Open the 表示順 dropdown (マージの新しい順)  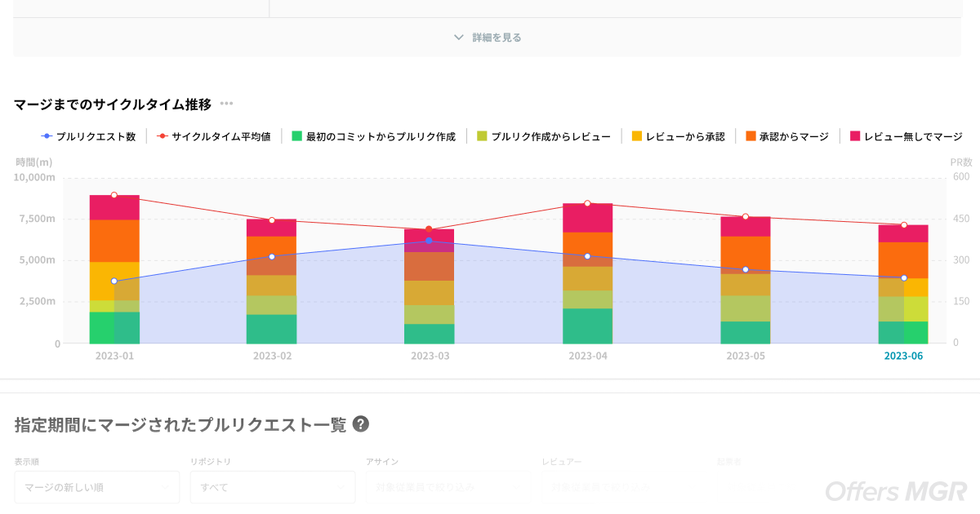coord(96,487)
